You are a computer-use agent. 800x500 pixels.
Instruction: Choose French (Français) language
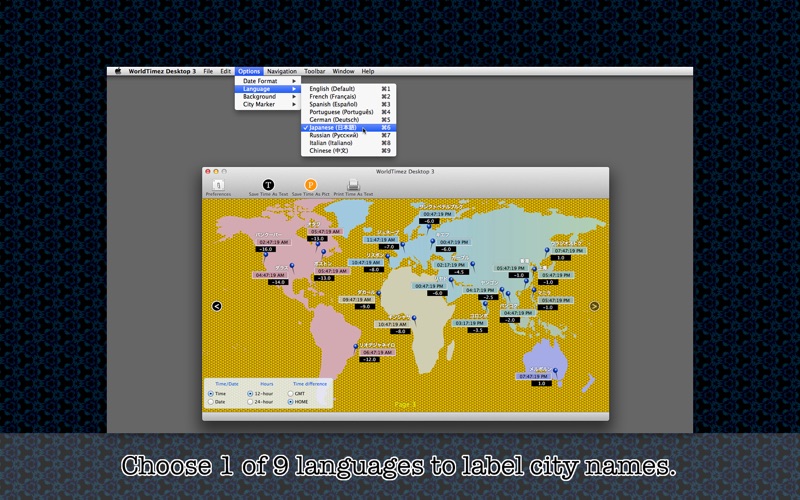348,96
